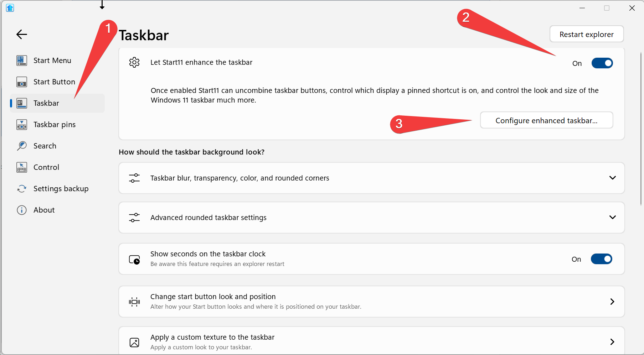Open Change start button look and position
Image resolution: width=644 pixels, height=355 pixels.
tap(612, 302)
